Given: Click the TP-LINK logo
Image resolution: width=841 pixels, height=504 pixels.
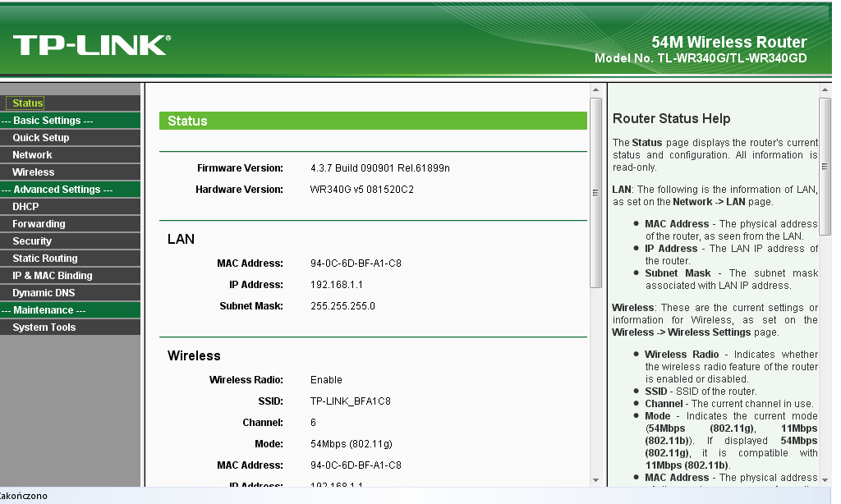Looking at the screenshot, I should [92, 45].
